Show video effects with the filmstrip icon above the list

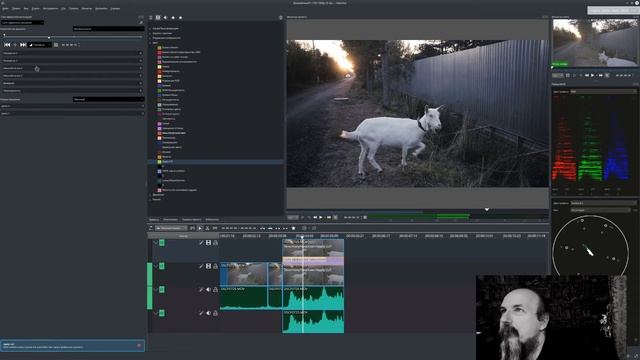[158, 18]
